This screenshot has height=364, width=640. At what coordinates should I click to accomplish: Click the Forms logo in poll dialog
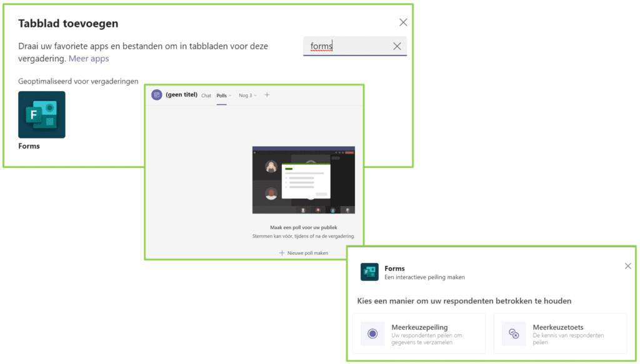pos(369,272)
